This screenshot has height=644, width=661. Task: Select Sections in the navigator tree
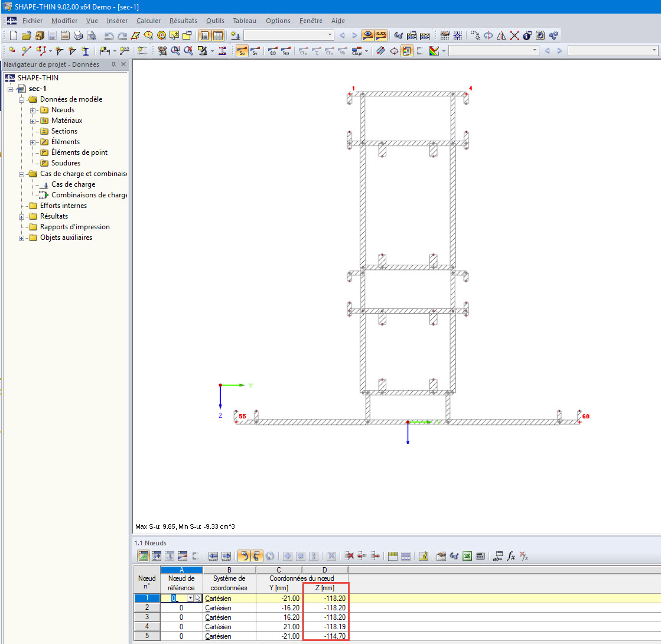coord(64,131)
